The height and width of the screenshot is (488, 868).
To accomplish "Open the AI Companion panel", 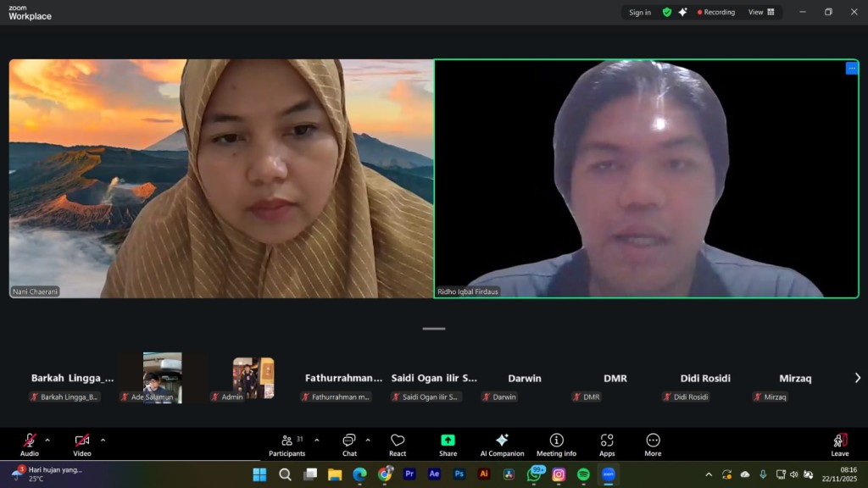I will click(502, 442).
